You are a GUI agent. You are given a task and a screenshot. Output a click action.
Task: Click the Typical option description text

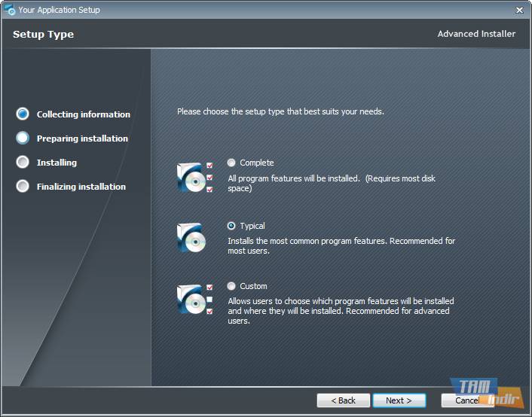[341, 245]
